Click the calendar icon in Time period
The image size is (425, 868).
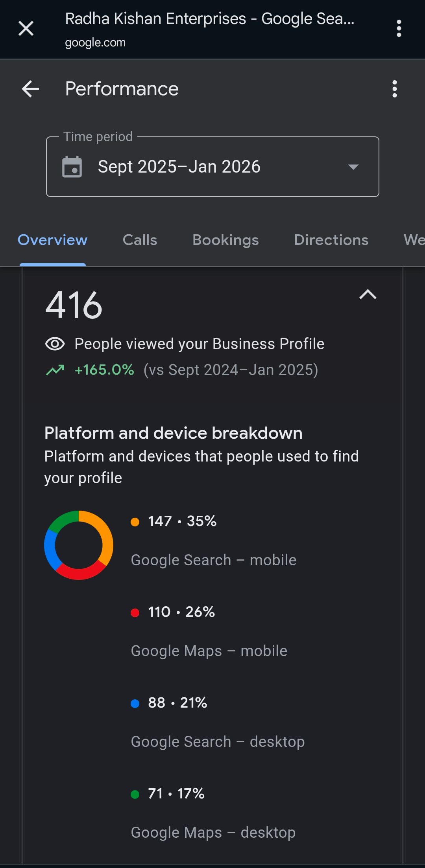coord(72,167)
